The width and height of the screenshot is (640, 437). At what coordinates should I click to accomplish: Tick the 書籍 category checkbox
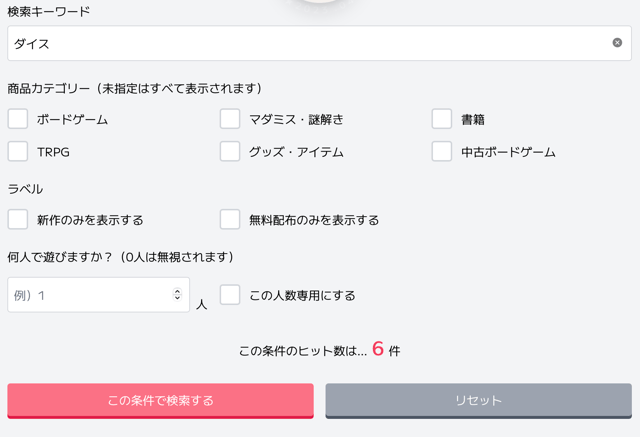click(x=442, y=119)
